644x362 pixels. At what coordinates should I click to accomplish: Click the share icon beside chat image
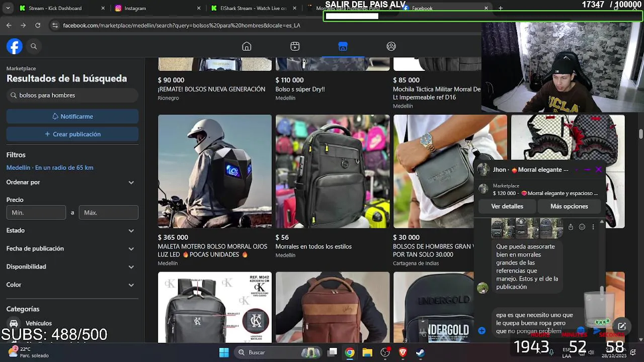(571, 227)
